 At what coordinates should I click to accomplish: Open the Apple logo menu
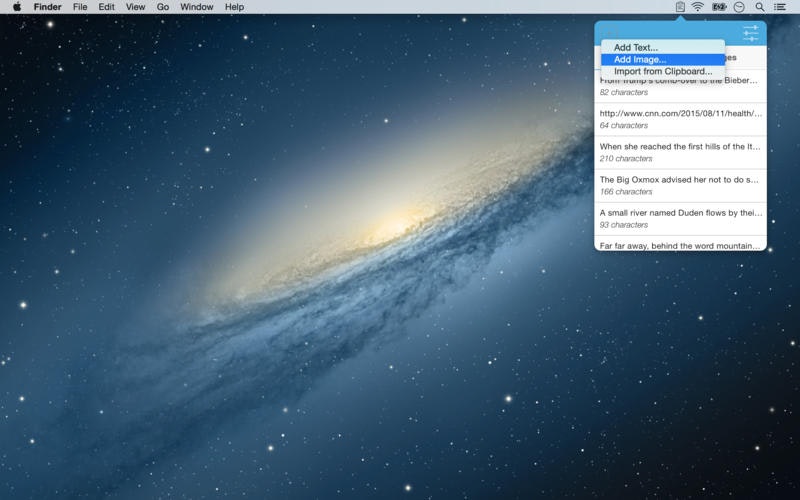coord(16,7)
